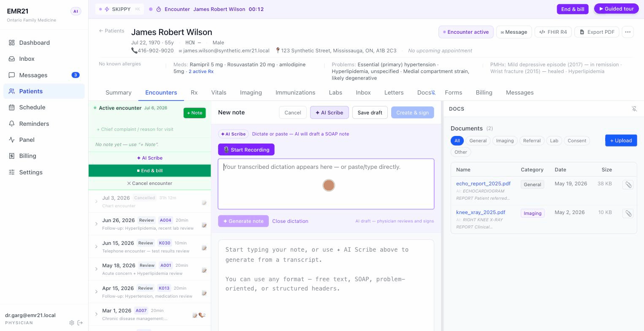Switch to the Vitals tab
Screen dimensions: 644x331
[x=219, y=92]
